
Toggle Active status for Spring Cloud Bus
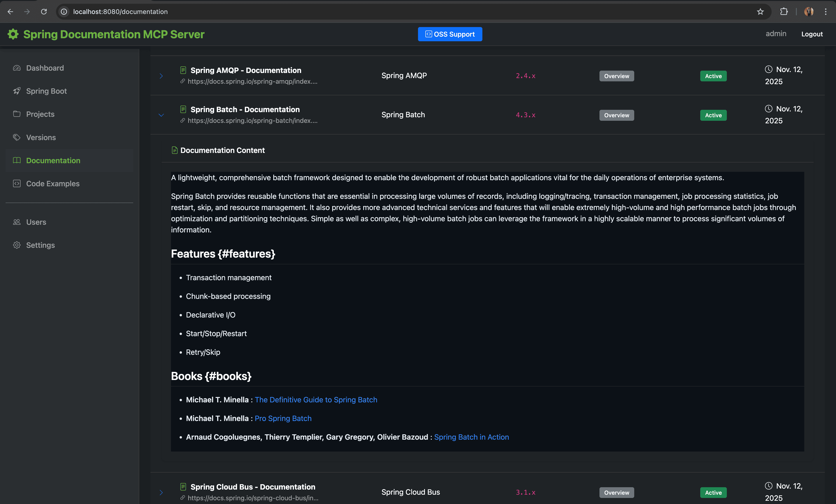(713, 493)
